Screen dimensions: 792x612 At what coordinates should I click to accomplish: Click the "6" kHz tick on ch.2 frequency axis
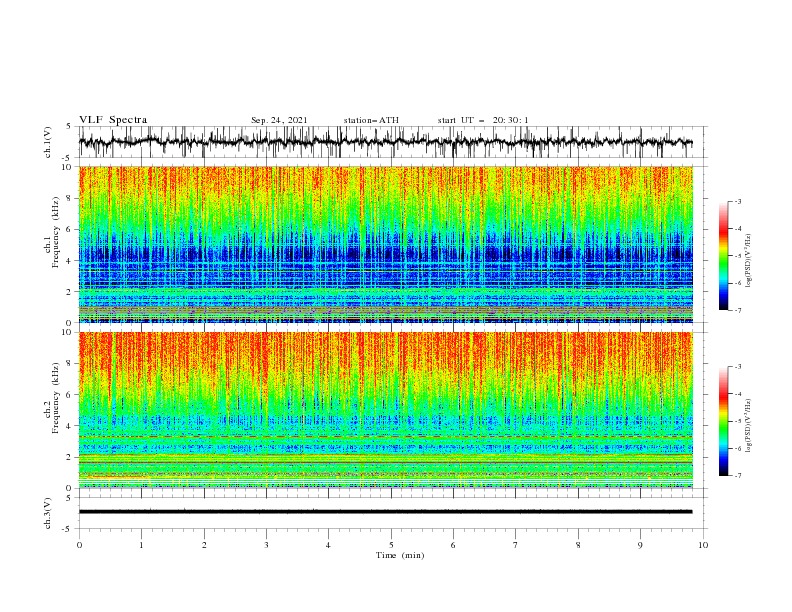click(71, 395)
